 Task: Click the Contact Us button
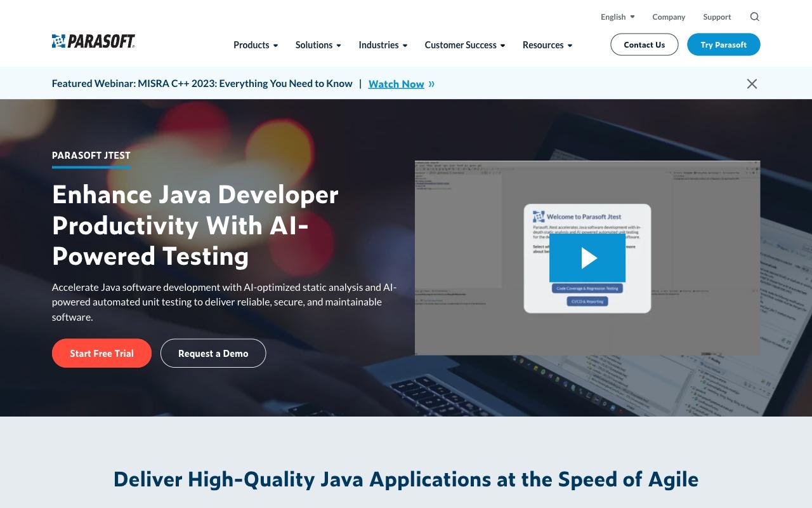(644, 44)
